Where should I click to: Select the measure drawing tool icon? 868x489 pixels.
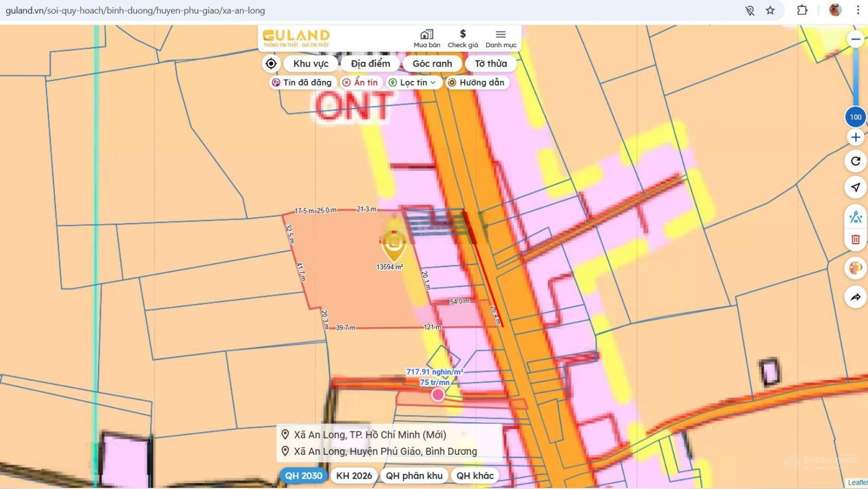click(x=855, y=217)
